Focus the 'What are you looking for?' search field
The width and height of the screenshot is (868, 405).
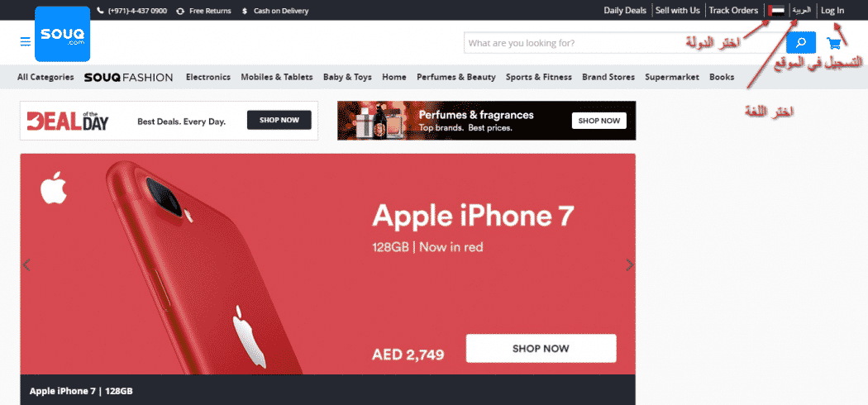point(624,43)
